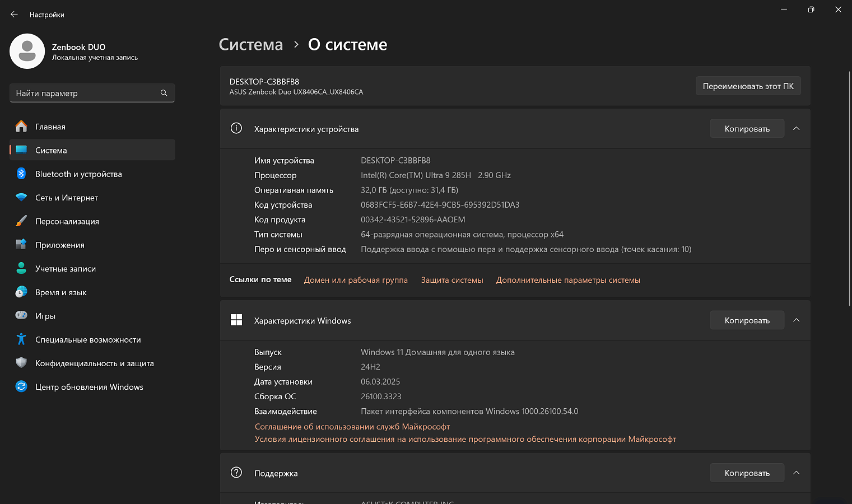Click the Игры gamepad icon
This screenshot has height=504, width=852.
click(x=21, y=316)
